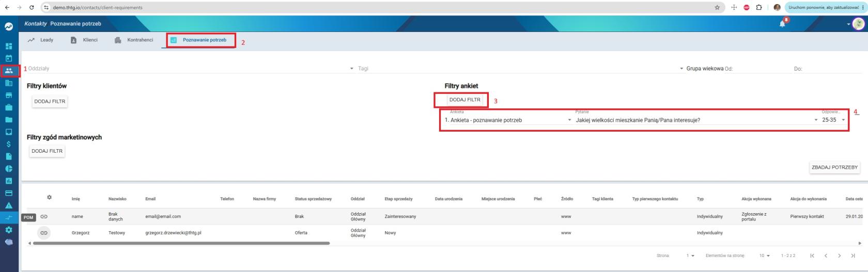Click DODAJ FILTR under Filtry klientów

tap(50, 102)
